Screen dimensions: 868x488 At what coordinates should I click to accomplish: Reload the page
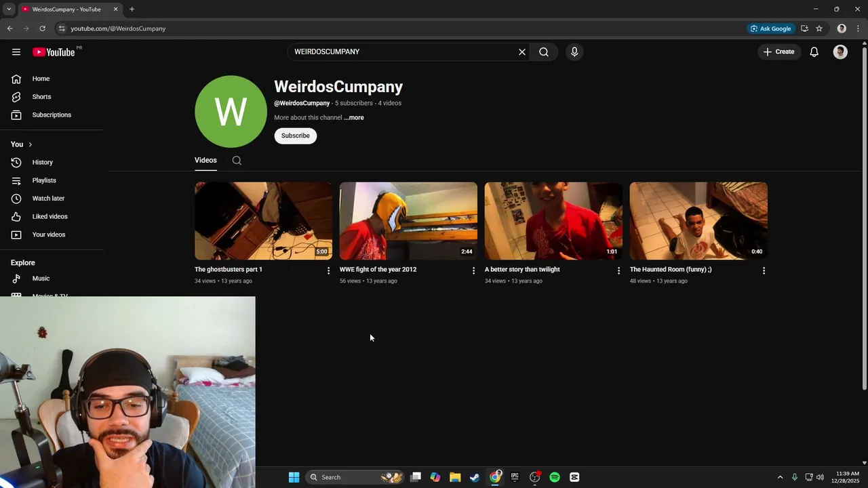[42, 28]
